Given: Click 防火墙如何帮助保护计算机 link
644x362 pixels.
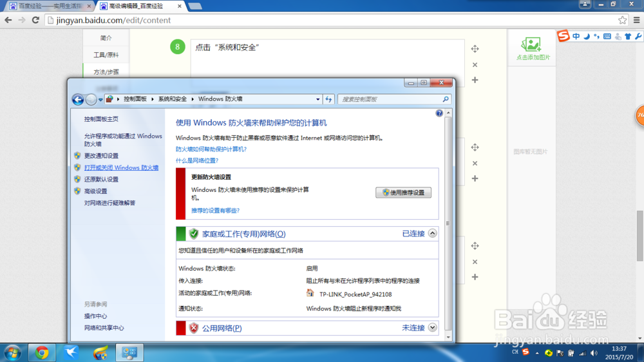Looking at the screenshot, I should pyautogui.click(x=211, y=149).
